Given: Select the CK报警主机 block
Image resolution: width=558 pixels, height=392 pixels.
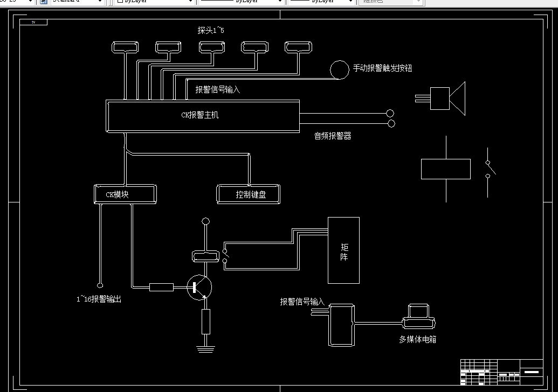Looking at the screenshot, I should pos(203,115).
